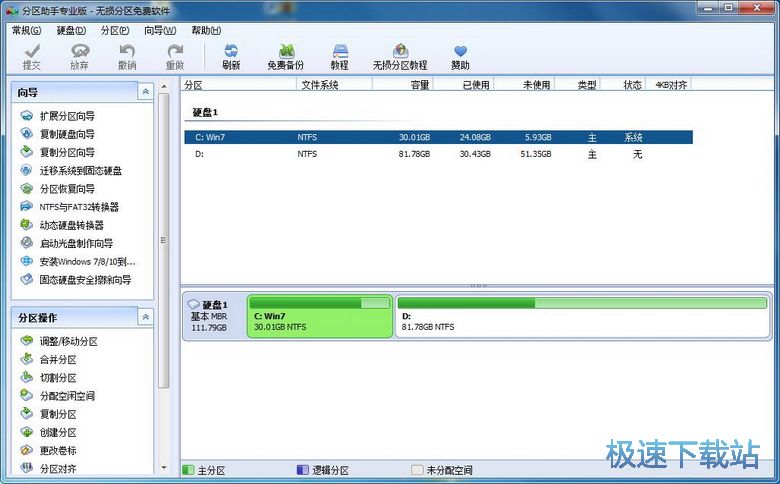Click the 无损分区教程 toolbar icon
780x484 pixels.
pos(400,56)
